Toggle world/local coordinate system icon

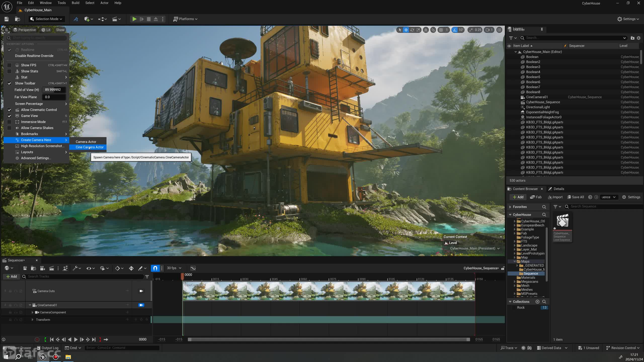pos(426,30)
